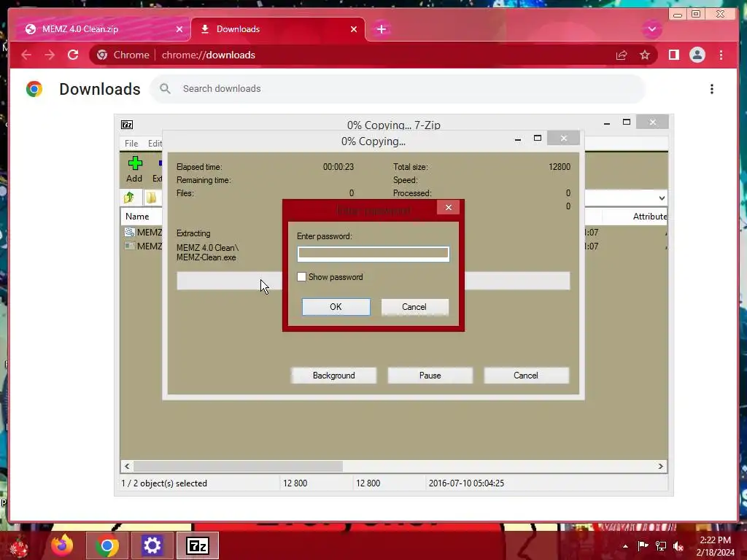Click the 2016-07-10 05:04:25 status entry
Viewport: 747px width, 560px height.
pos(466,483)
